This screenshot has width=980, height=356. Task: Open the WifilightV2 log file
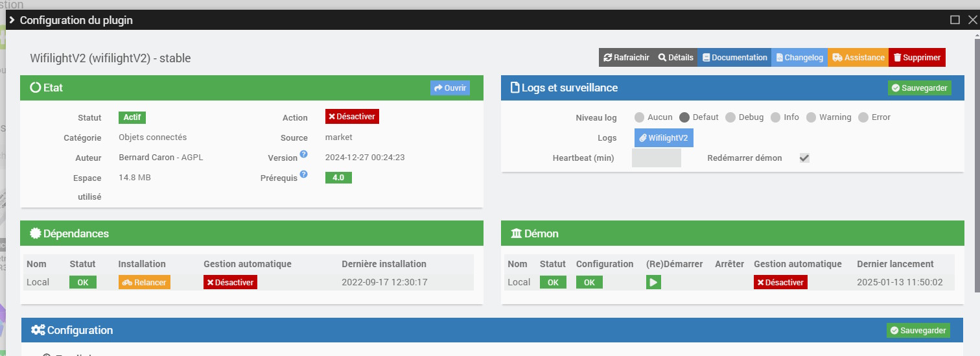664,138
